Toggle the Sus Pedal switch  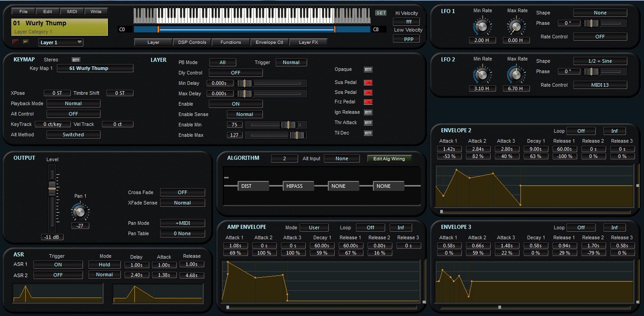[x=368, y=83]
